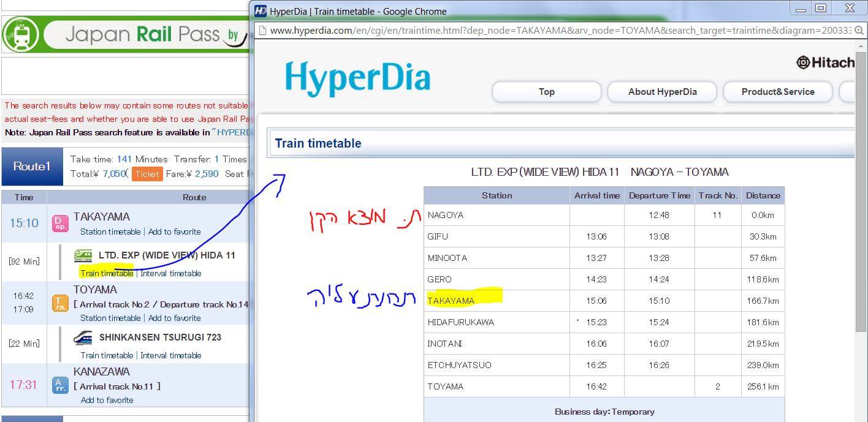The height and width of the screenshot is (422, 868).
Task: Click the hyperdia.com URL address bar
Action: pos(552,30)
